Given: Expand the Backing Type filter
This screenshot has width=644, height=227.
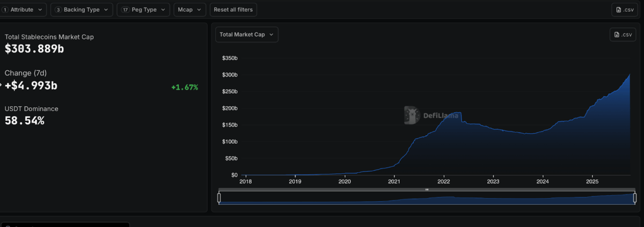Looking at the screenshot, I should point(82,10).
